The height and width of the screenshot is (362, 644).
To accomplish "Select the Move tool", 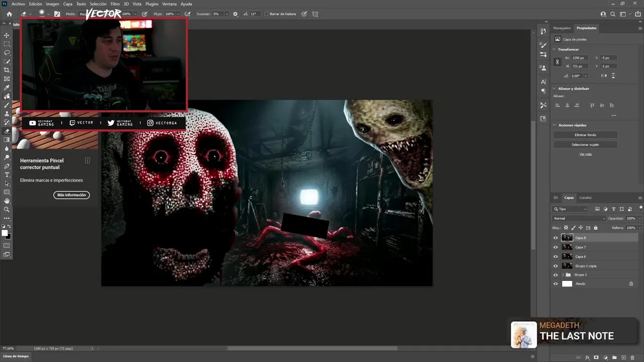I will pyautogui.click(x=7, y=35).
